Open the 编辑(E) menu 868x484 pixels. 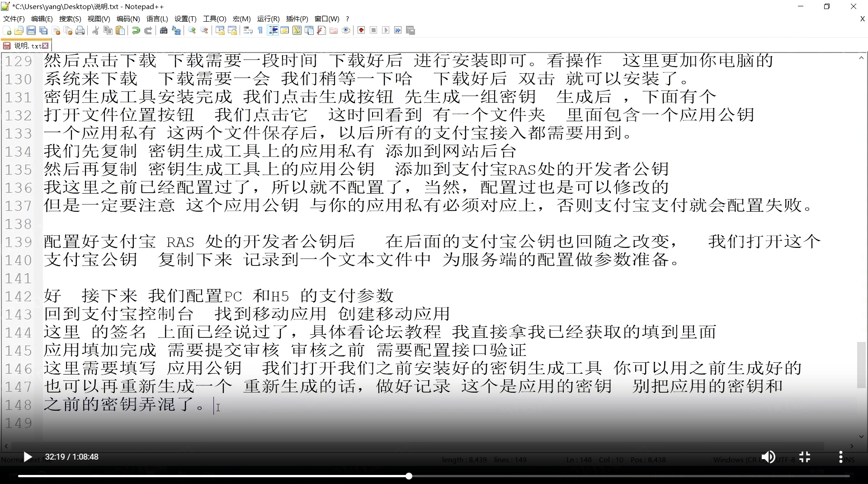coord(42,19)
